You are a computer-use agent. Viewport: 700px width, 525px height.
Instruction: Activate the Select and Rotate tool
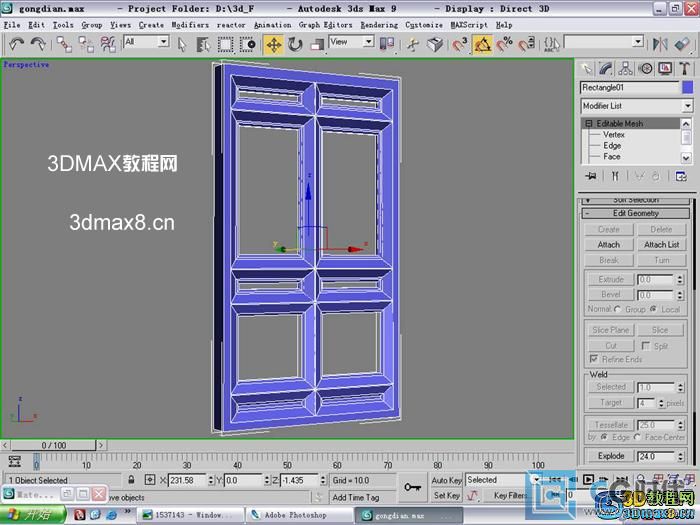click(x=295, y=44)
